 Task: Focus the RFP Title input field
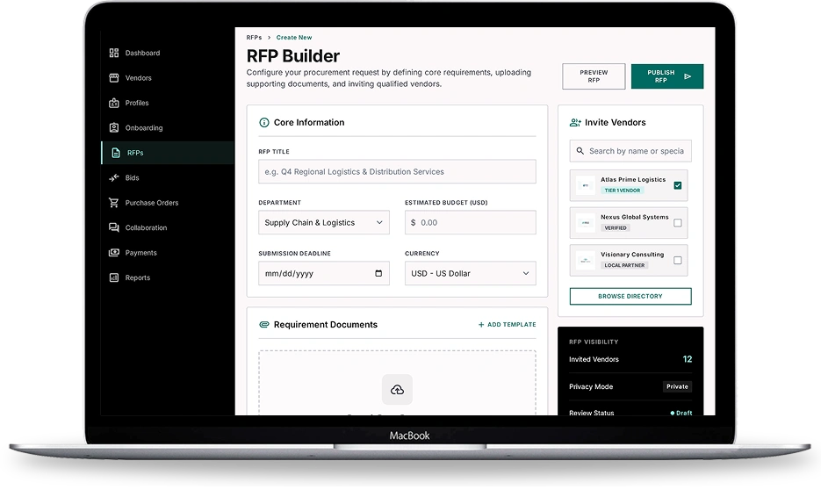point(397,172)
